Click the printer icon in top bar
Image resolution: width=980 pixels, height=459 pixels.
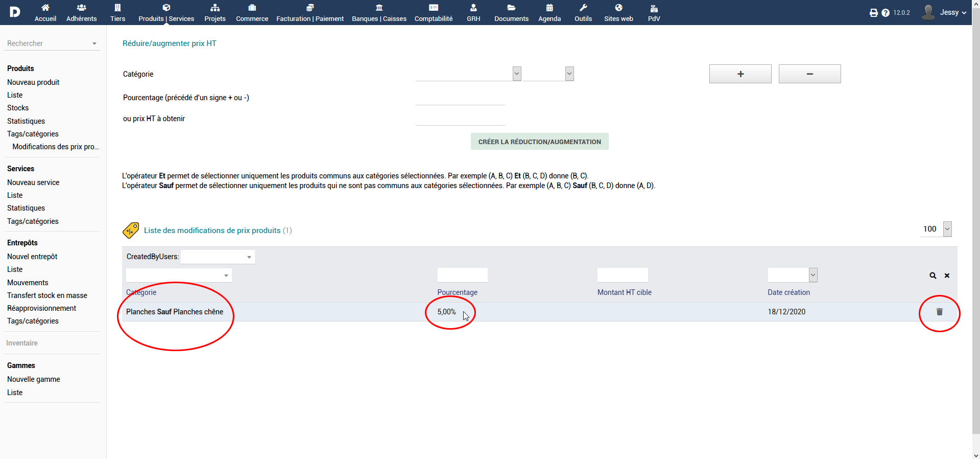873,13
